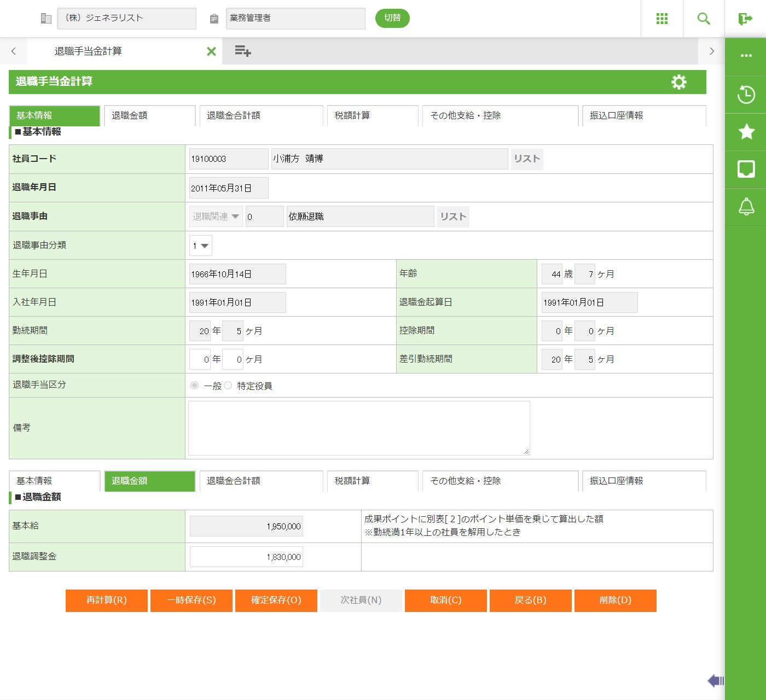The width and height of the screenshot is (766, 700).
Task: Open the 振込口座情報 tab at top
Action: pyautogui.click(x=643, y=115)
